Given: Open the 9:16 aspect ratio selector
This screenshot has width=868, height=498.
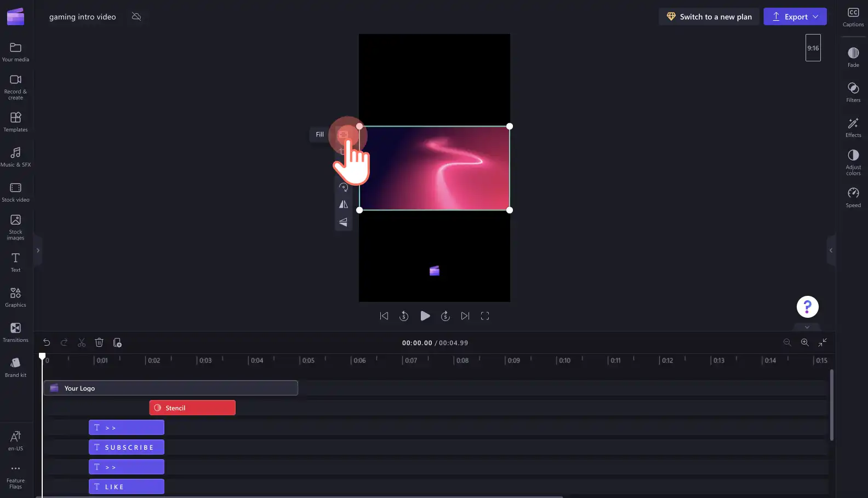Looking at the screenshot, I should tap(813, 48).
